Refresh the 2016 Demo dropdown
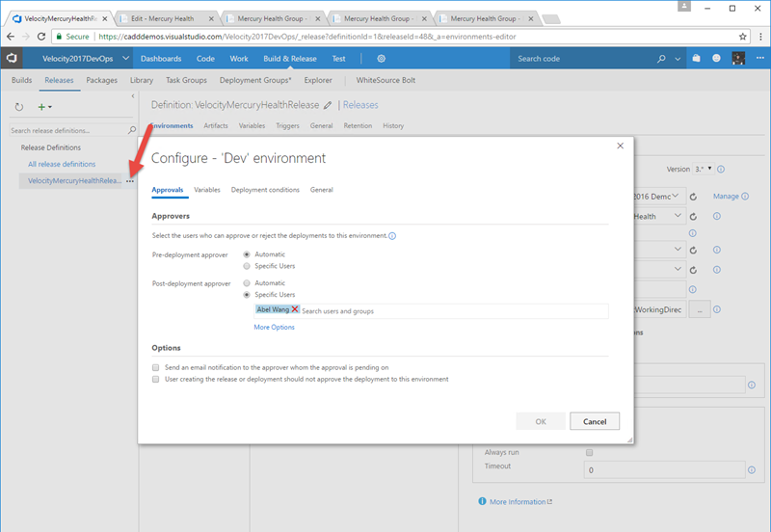Screen dimensions: 771x532 pos(693,197)
